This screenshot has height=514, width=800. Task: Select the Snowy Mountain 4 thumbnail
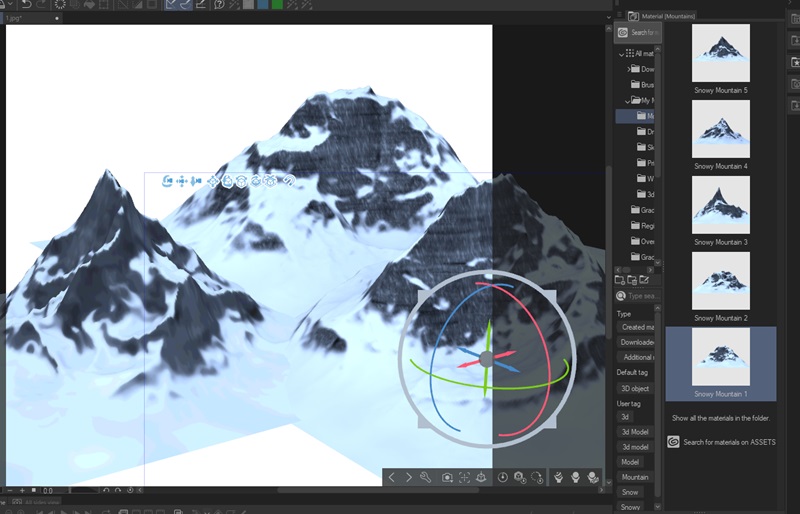720,129
